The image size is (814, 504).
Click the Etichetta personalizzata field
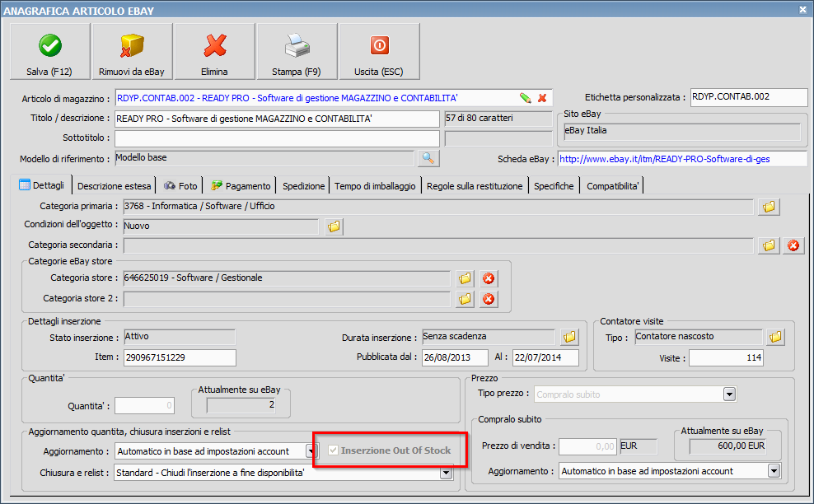749,97
